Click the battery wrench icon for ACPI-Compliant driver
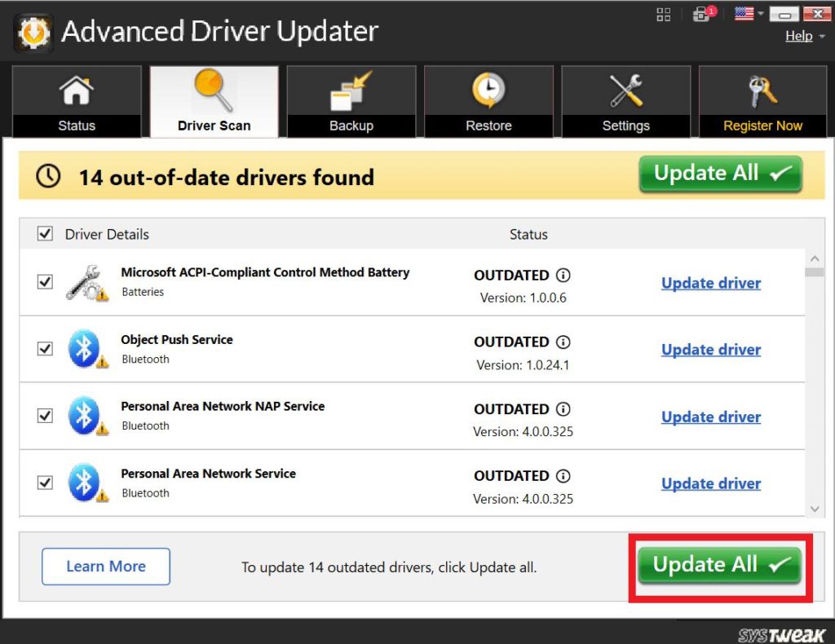The height and width of the screenshot is (644, 835). click(x=86, y=282)
